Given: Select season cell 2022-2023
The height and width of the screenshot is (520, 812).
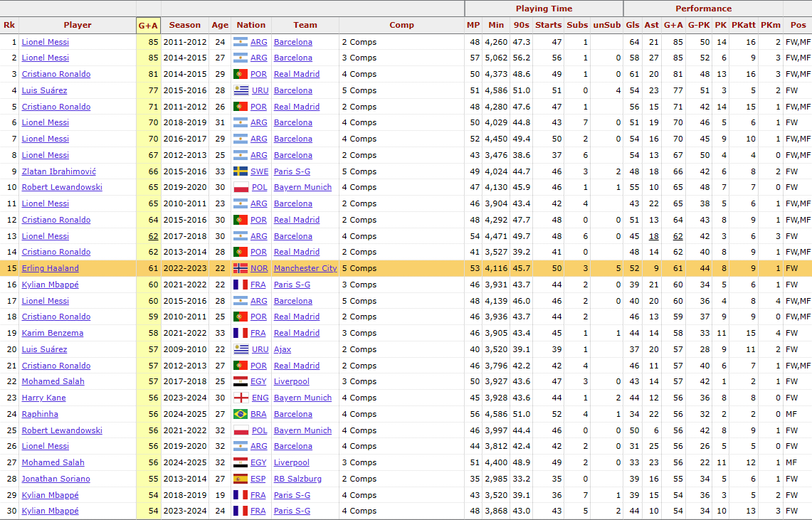Looking at the screenshot, I should pos(185,268).
